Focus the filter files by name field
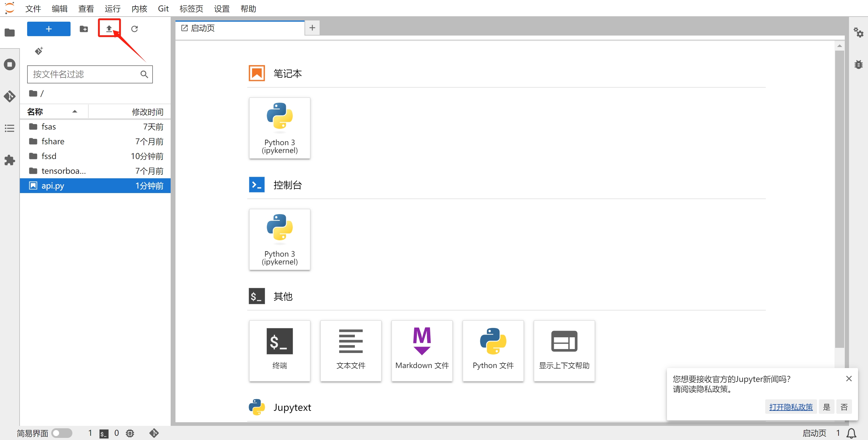 pos(90,74)
